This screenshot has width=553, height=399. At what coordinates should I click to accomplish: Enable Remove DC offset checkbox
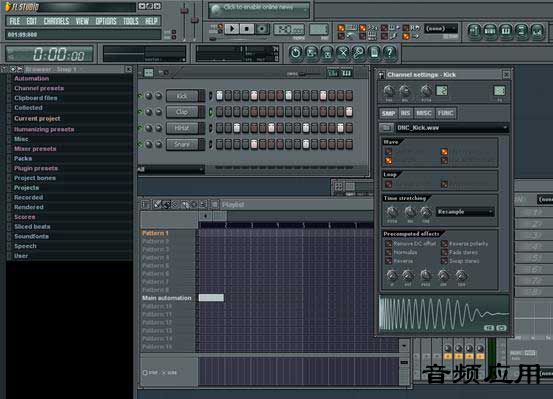click(x=389, y=244)
